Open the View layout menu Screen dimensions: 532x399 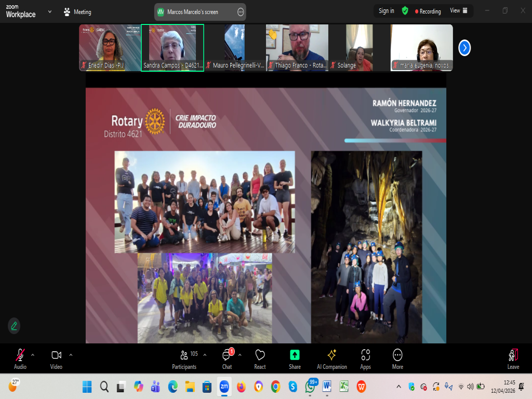(x=458, y=11)
